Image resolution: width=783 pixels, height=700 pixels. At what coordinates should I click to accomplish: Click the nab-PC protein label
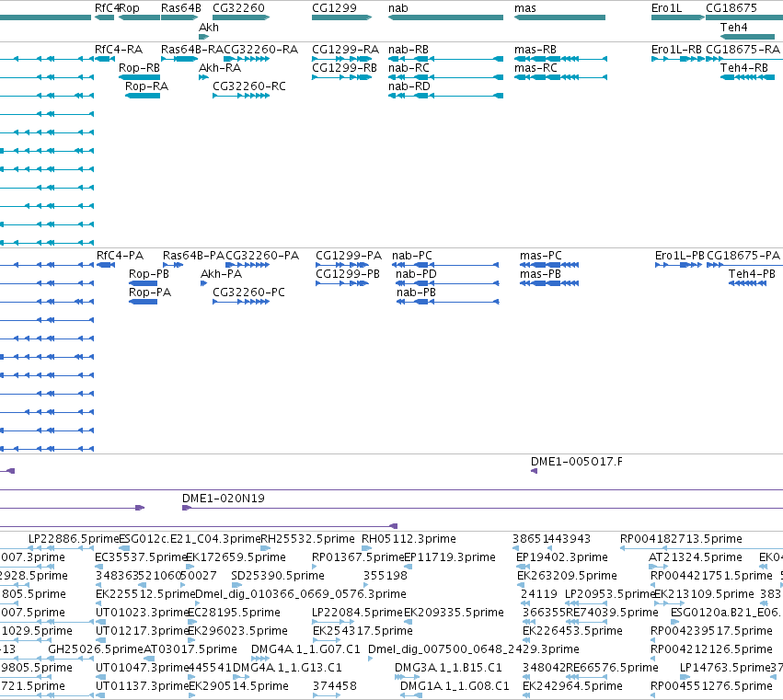tap(412, 256)
